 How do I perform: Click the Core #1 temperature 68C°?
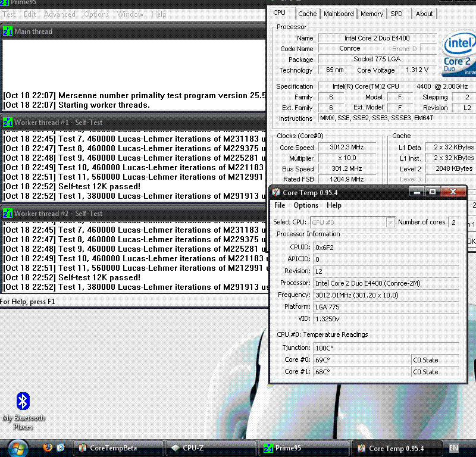pos(362,372)
